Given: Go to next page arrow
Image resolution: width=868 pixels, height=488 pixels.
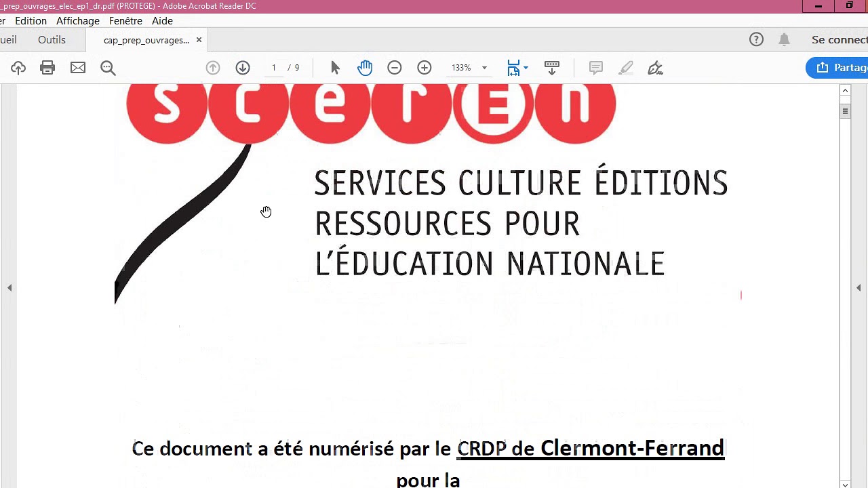Looking at the screenshot, I should coord(243,68).
